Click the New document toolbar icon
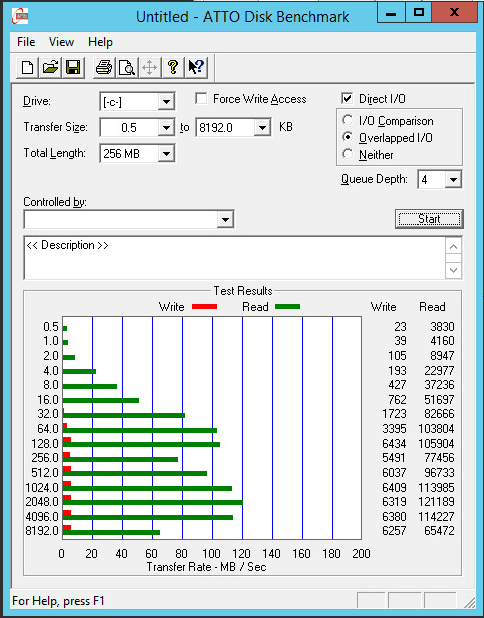The image size is (484, 618). click(x=27, y=67)
